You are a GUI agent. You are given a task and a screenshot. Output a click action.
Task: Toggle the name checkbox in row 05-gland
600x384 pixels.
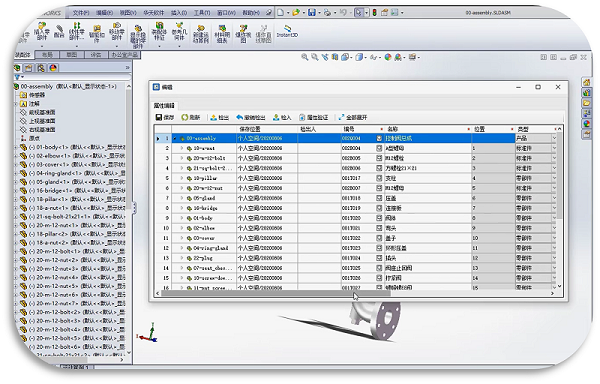[x=379, y=198]
